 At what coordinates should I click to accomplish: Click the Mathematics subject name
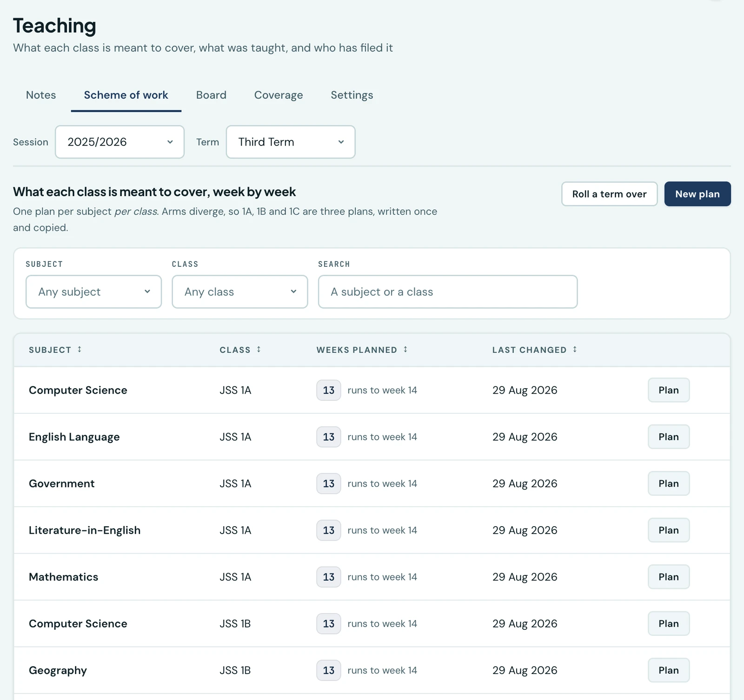coord(64,577)
